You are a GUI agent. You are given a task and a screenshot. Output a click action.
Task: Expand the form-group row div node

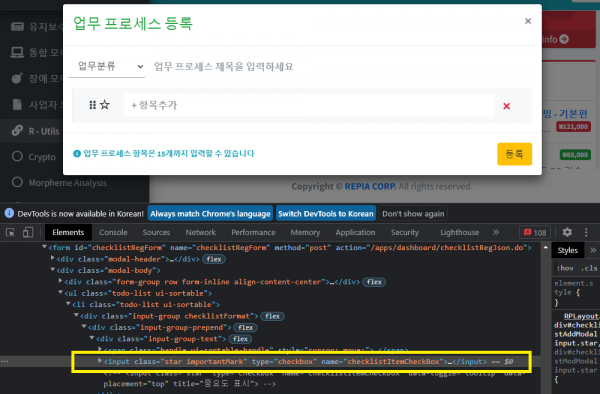pyautogui.click(x=60, y=281)
